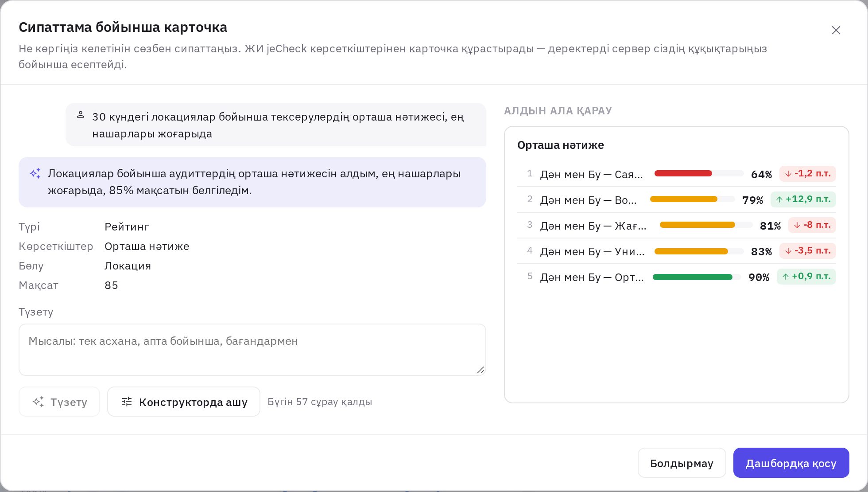The image size is (868, 492).
Task: Click the textarea resize handle
Action: coord(480,370)
